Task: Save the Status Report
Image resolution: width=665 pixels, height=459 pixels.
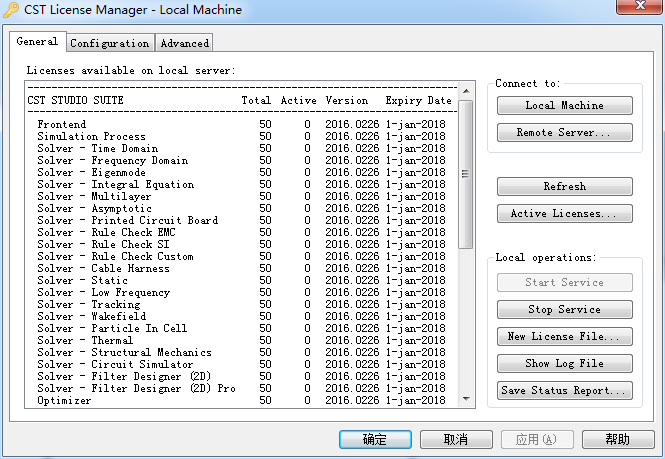Action: point(564,390)
